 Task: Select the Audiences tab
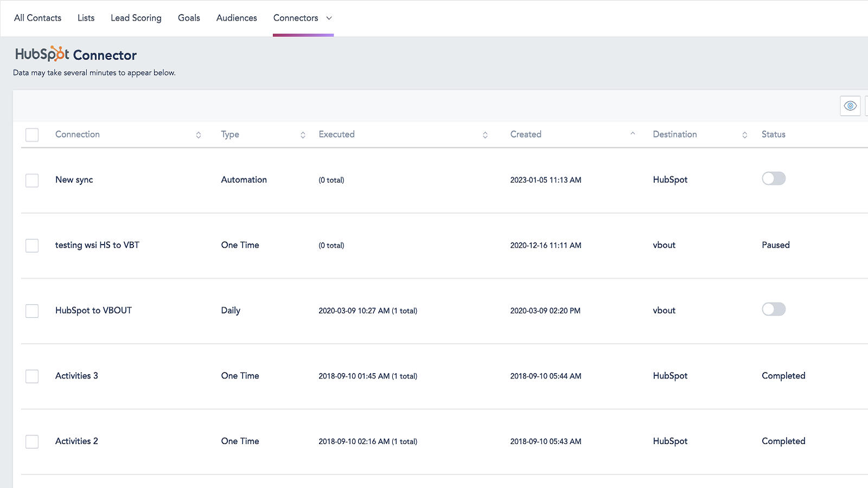(x=237, y=18)
